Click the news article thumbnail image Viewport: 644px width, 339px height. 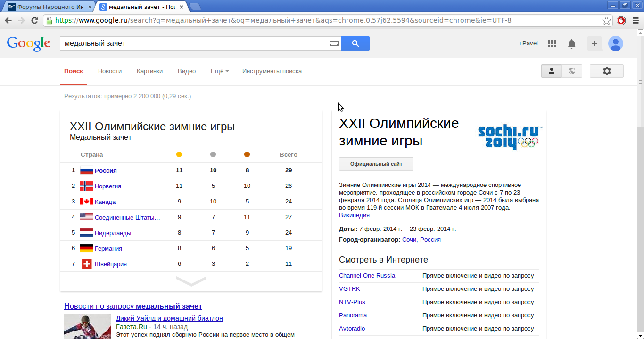[x=88, y=327]
